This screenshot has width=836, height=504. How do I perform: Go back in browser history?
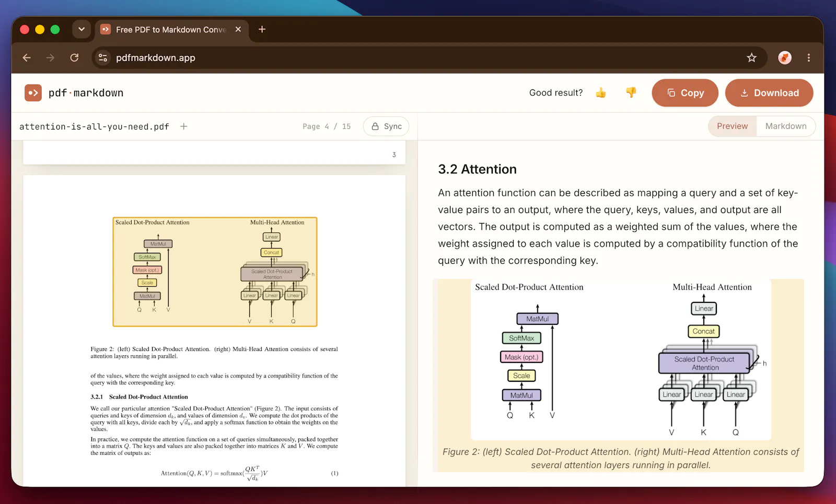[x=27, y=57]
